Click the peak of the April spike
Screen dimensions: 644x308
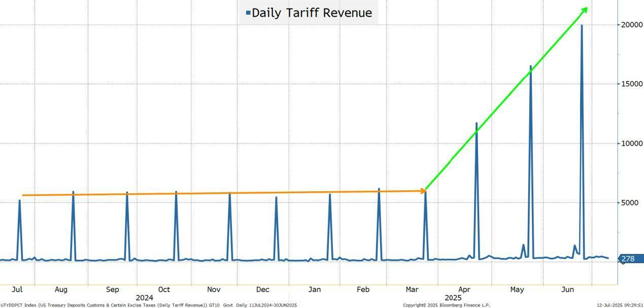(477, 123)
